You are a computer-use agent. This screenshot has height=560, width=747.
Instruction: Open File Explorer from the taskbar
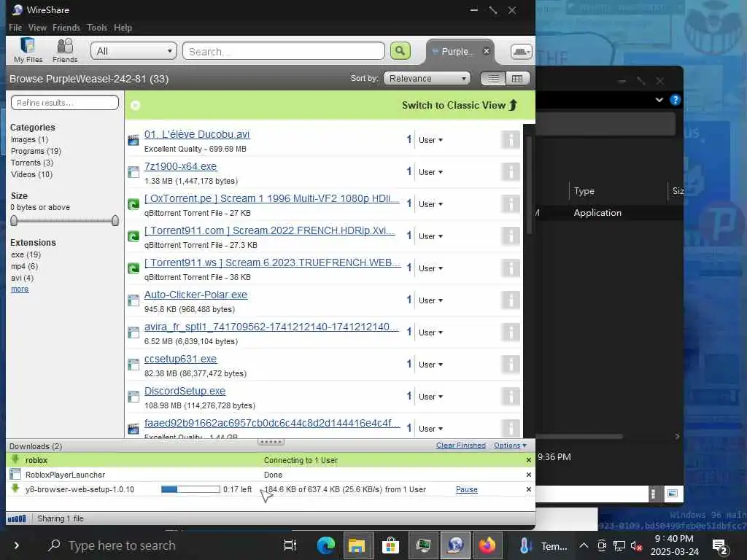point(356,545)
